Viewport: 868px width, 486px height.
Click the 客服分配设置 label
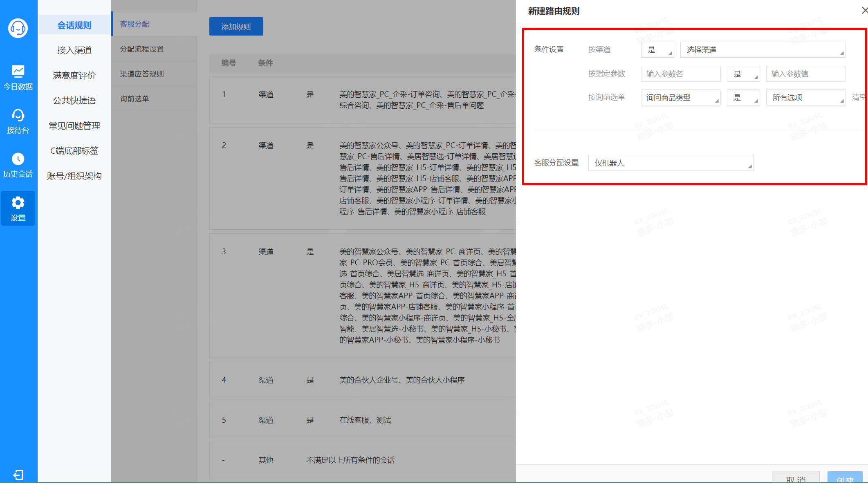pos(556,163)
